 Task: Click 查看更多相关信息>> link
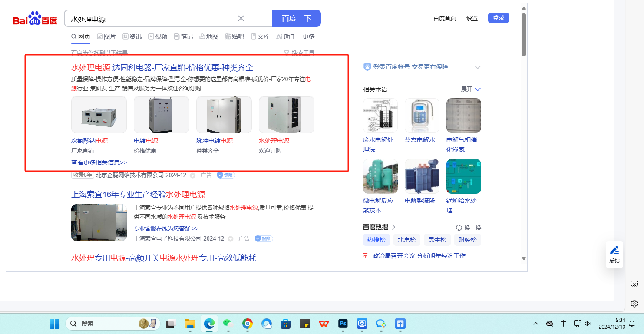coord(99,162)
